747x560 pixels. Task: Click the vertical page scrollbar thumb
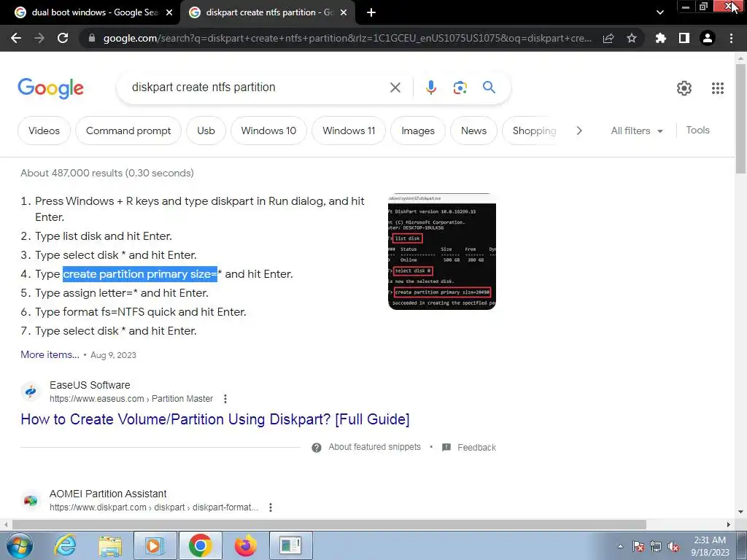point(740,118)
